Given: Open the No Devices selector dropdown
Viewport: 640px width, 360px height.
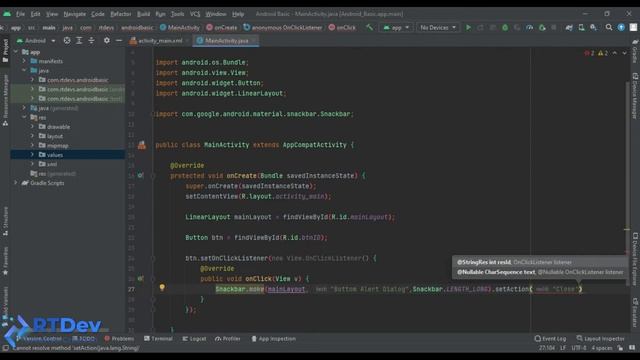Looking at the screenshot, I should click(438, 27).
